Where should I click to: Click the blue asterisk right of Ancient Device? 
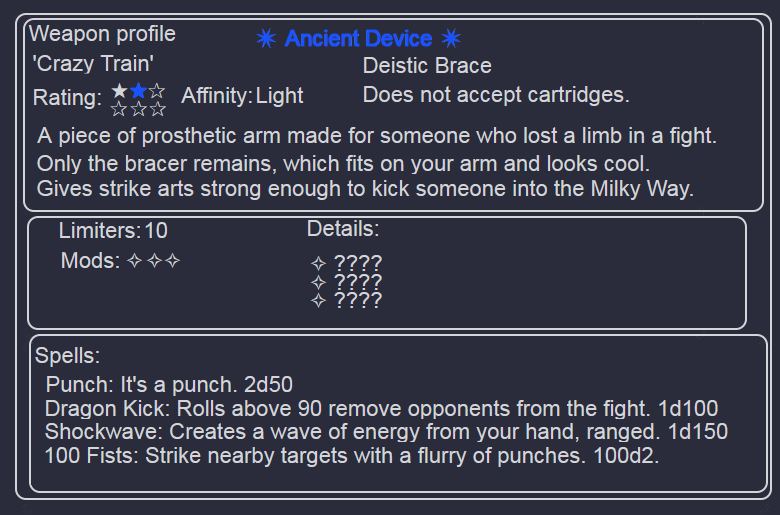click(x=451, y=38)
